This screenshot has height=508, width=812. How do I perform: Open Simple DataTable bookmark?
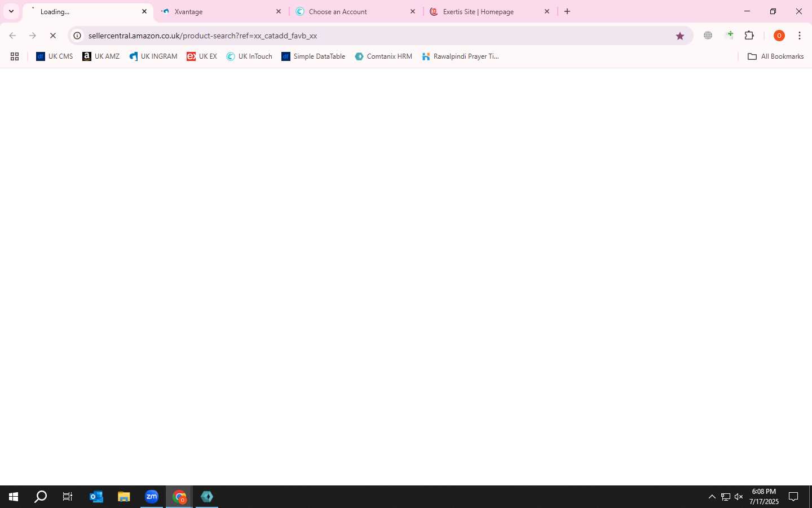[x=314, y=56]
